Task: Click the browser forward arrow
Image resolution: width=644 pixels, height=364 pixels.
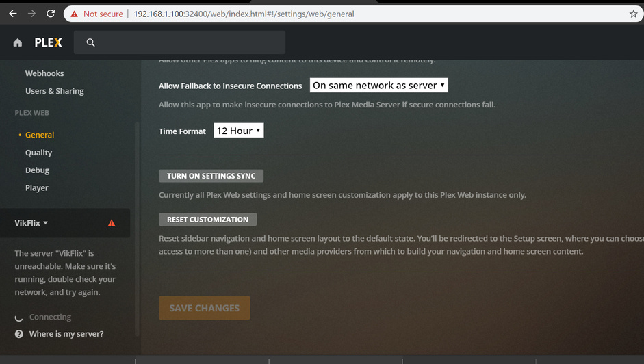Action: click(31, 14)
